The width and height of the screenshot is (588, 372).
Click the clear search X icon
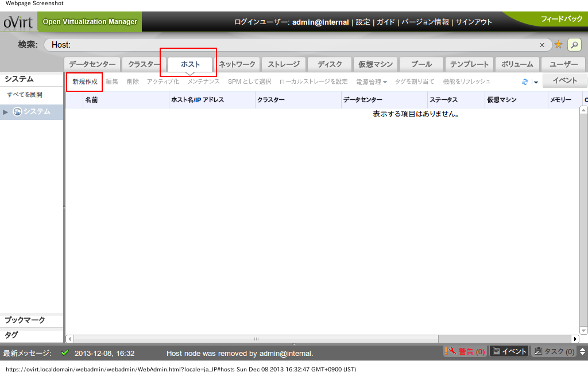542,44
